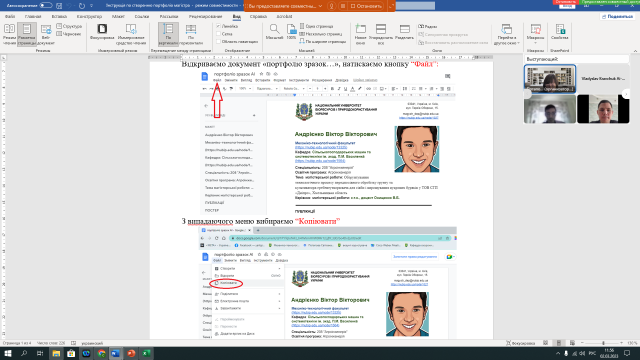Switch to Web document view

point(46,34)
